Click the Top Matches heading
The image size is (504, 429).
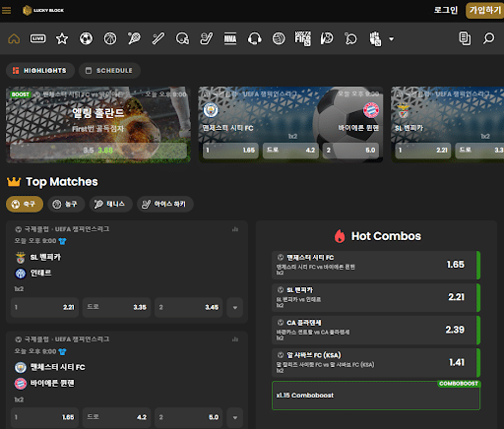click(62, 182)
